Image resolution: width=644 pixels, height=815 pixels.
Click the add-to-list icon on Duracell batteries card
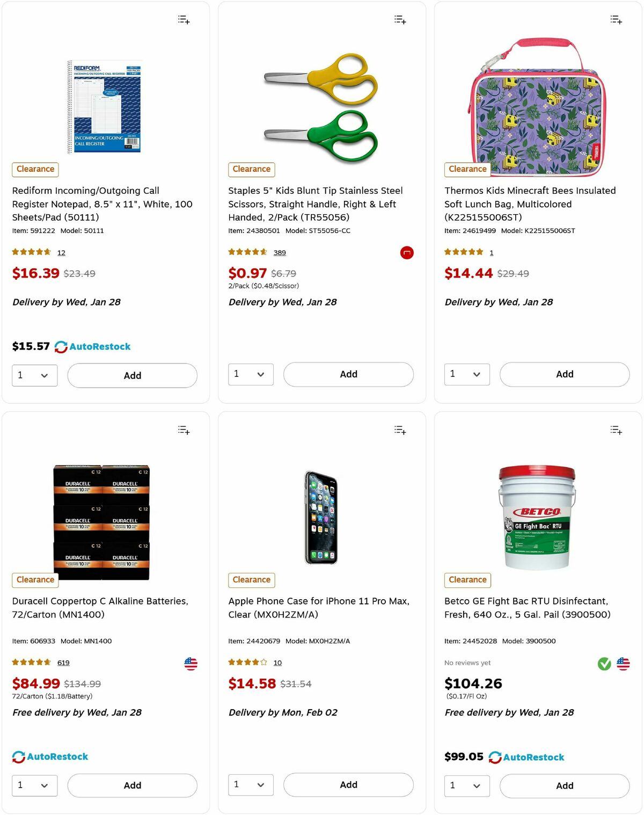pyautogui.click(x=183, y=430)
